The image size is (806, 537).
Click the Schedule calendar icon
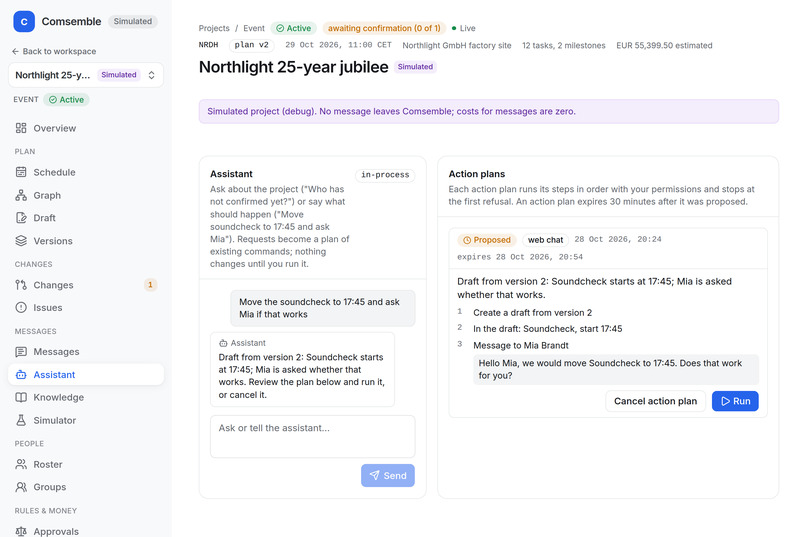tap(21, 172)
